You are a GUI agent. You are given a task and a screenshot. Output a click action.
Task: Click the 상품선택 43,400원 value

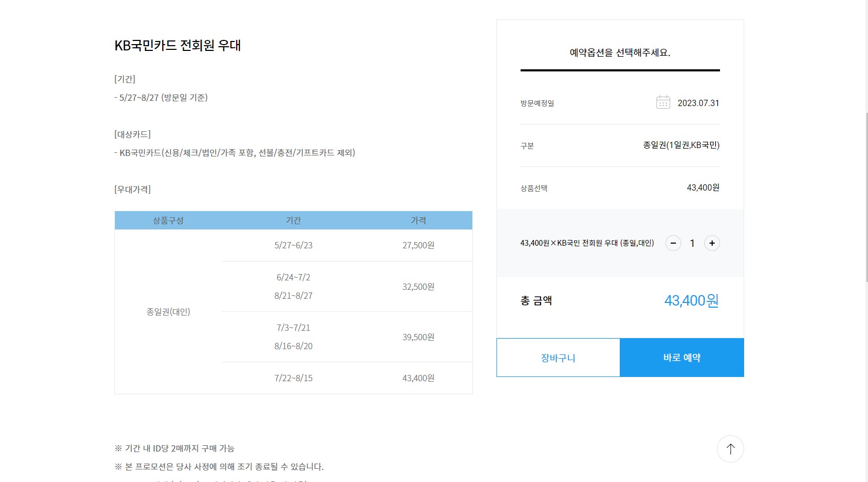(x=703, y=187)
